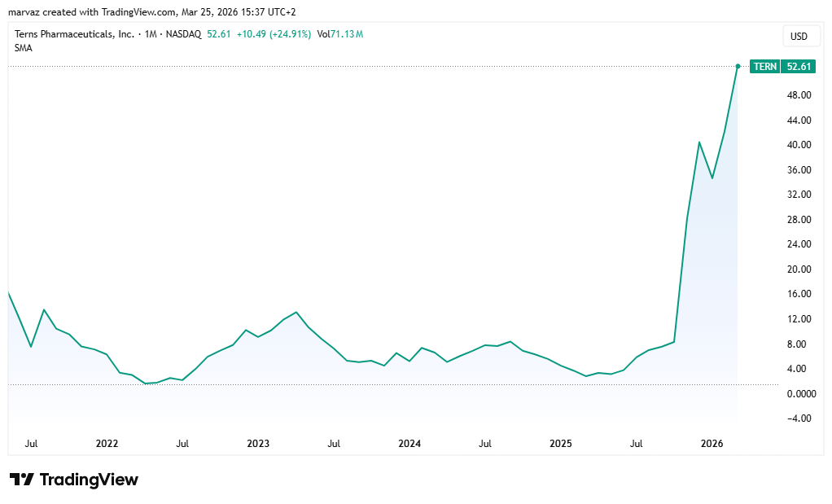Click the Jul label before 2022
Viewport: 832px width, 504px height.
[x=31, y=444]
